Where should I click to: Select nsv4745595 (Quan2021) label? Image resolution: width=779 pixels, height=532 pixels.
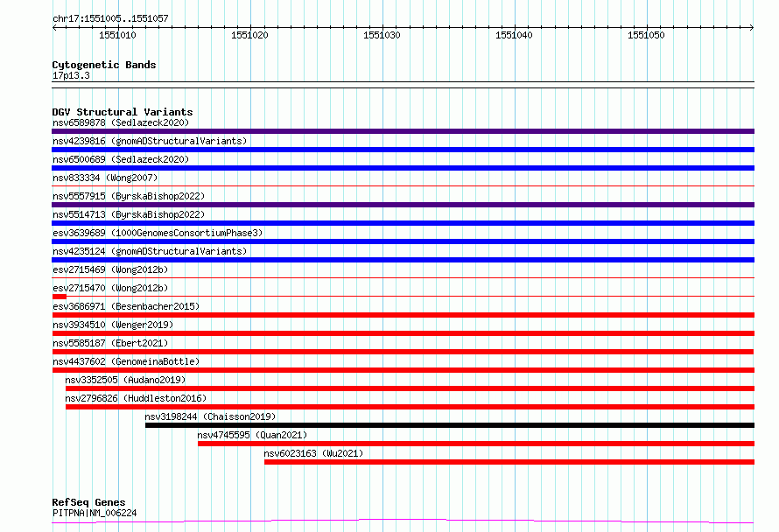[x=252, y=435]
